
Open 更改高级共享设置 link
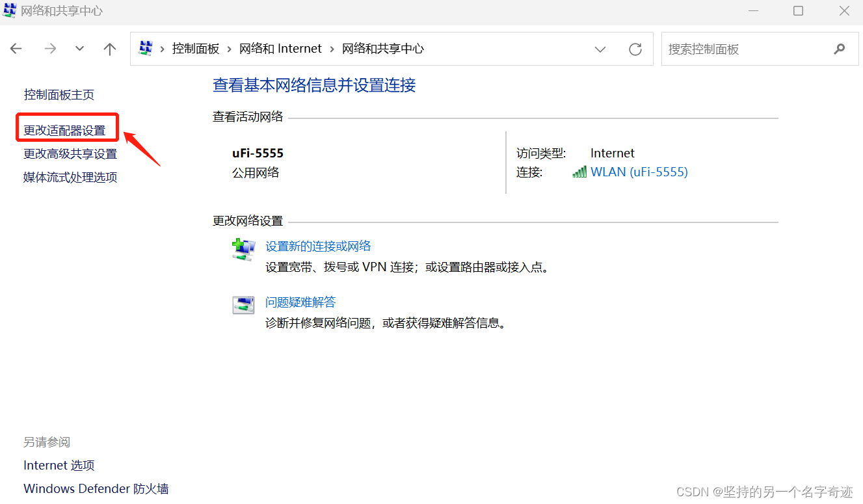point(70,154)
